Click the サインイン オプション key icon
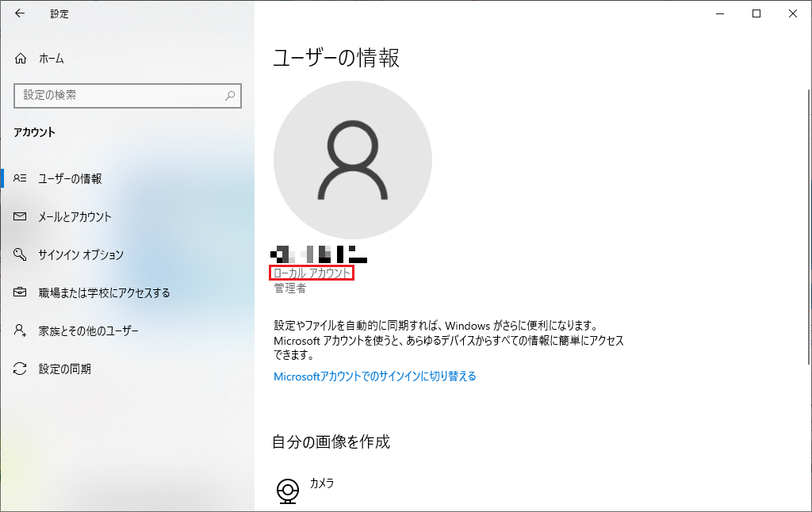Viewport: 812px width, 512px height. tap(21, 255)
